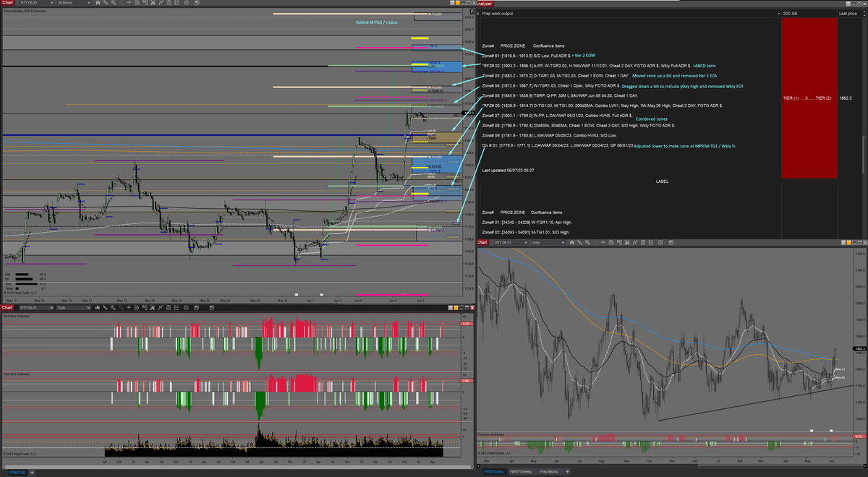Image resolution: width=868 pixels, height=477 pixels.
Task: Open Daily interval dropdown in right chart
Action: pos(548,243)
